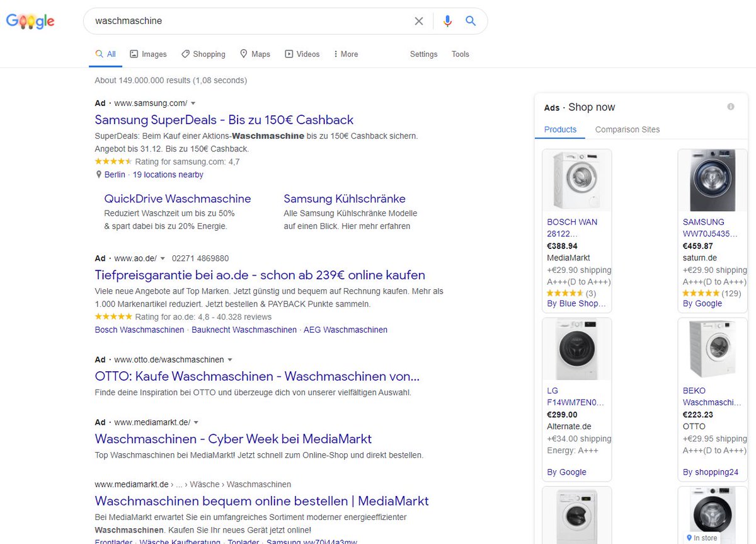Image resolution: width=756 pixels, height=544 pixels.
Task: Click the ao.de 40.328 reviews rating
Action: [x=183, y=317]
